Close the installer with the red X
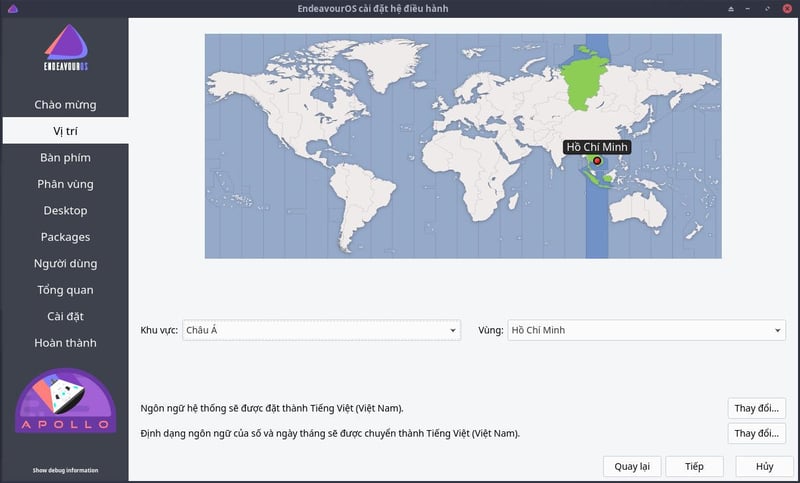This screenshot has width=800, height=483. (x=787, y=9)
